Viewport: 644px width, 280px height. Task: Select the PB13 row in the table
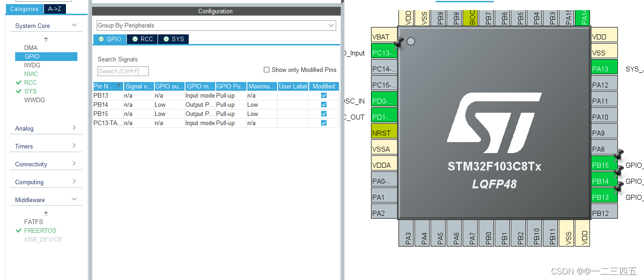pyautogui.click(x=216, y=95)
